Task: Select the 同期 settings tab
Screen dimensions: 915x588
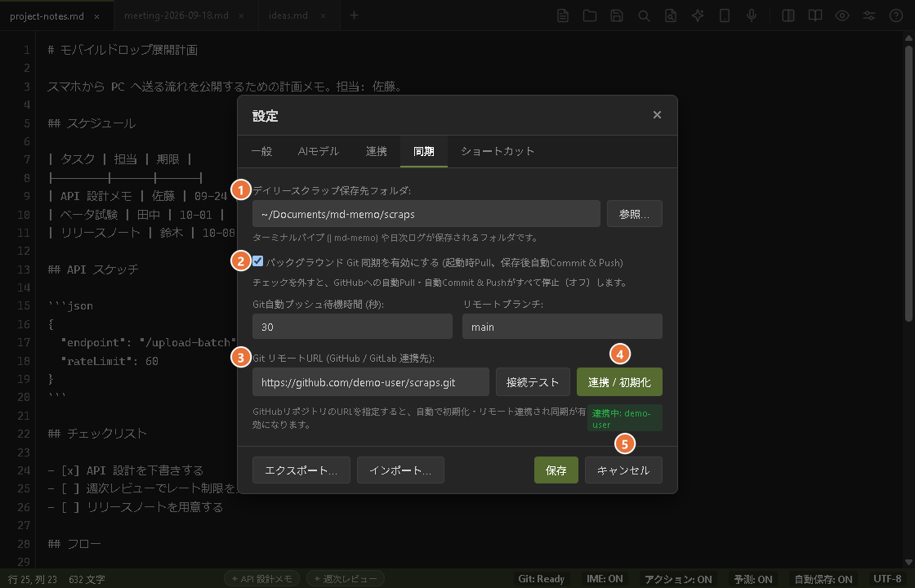Action: (424, 151)
